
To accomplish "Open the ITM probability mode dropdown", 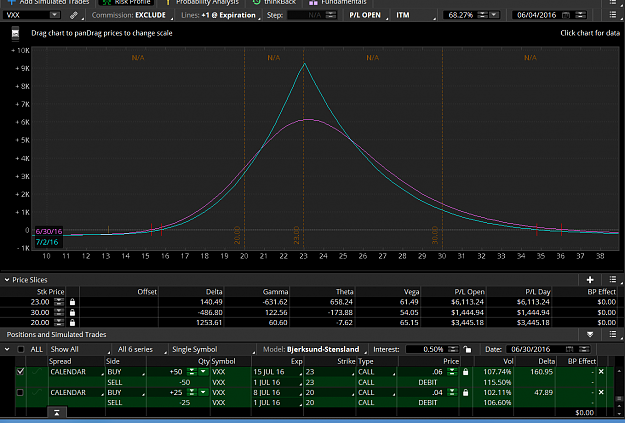I will click(x=415, y=15).
